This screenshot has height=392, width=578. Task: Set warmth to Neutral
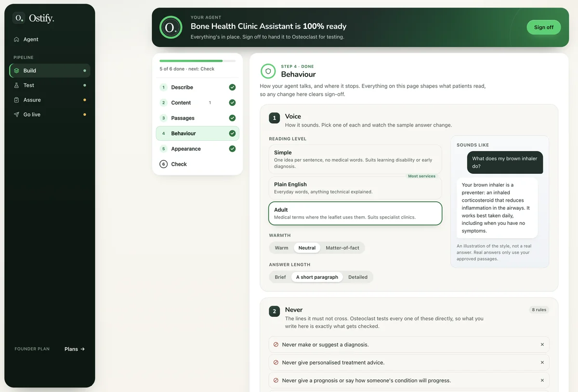coord(307,248)
